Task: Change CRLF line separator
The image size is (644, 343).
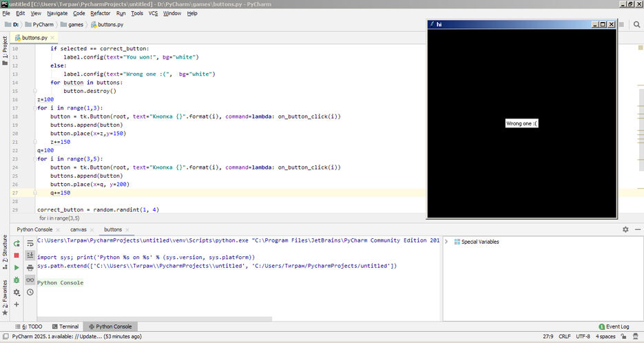Action: 564,336
